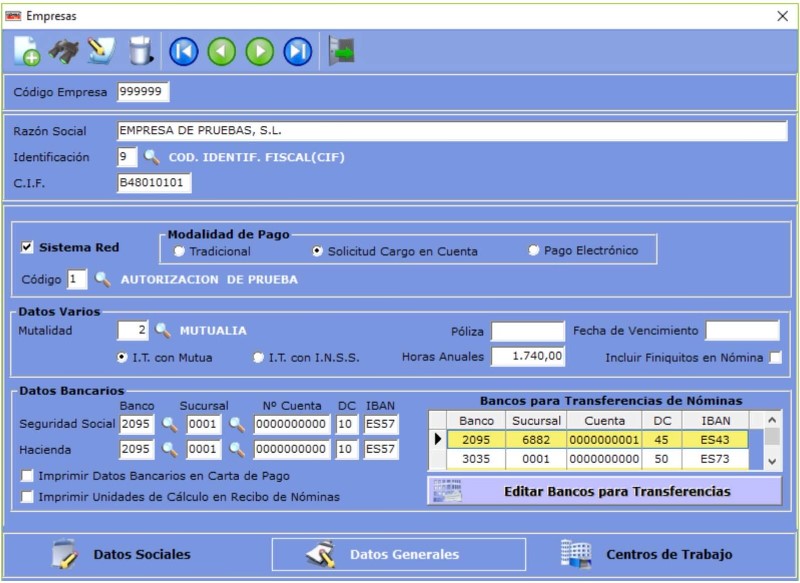800x583 pixels.
Task: Click the C.I.F. field
Action: point(154,183)
